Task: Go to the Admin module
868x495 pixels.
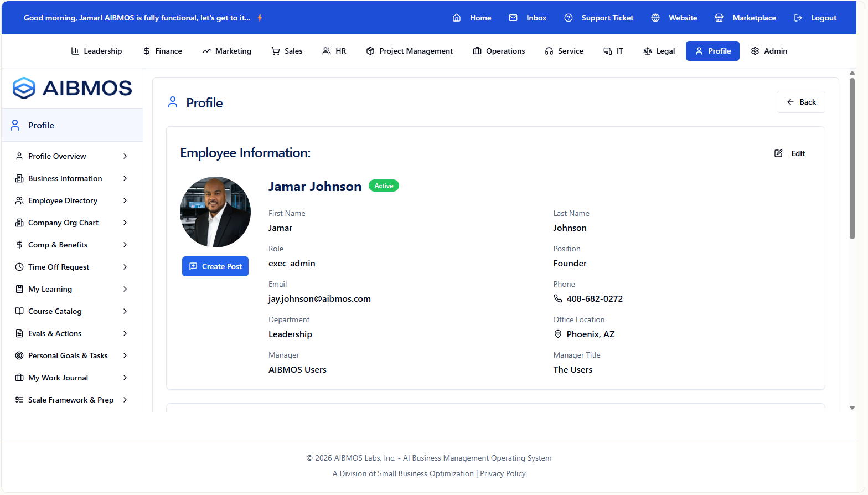Action: (x=769, y=51)
